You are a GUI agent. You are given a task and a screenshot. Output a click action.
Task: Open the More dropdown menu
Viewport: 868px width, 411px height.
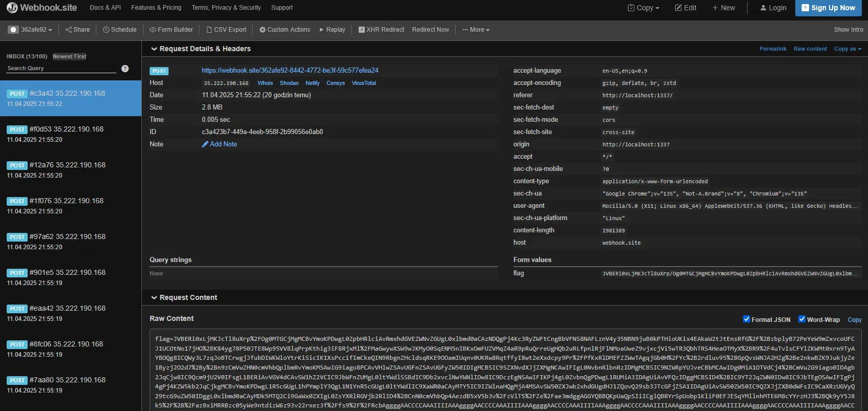click(476, 30)
